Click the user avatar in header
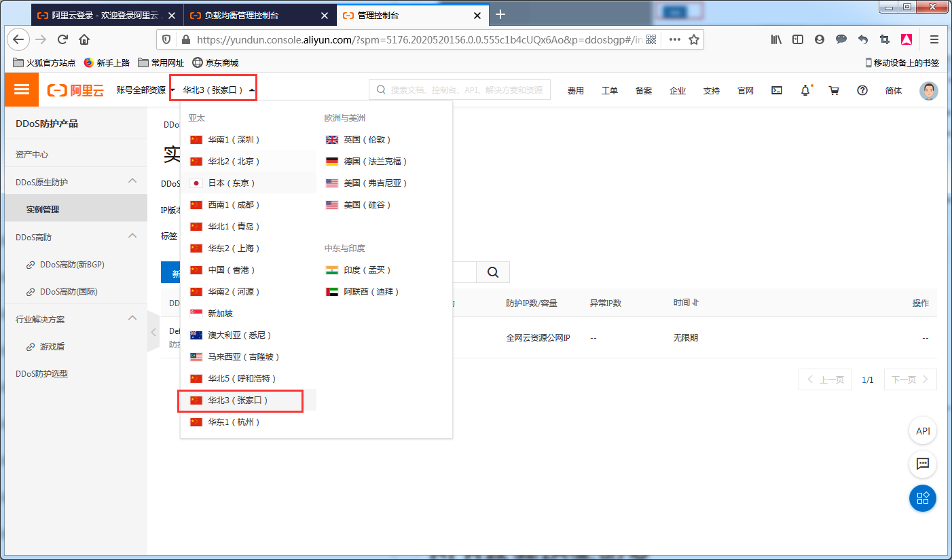This screenshot has height=560, width=952. (x=928, y=90)
